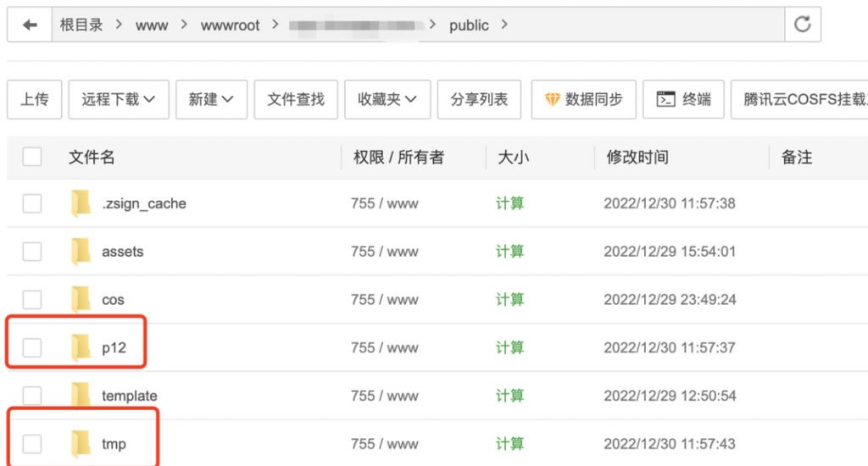
Task: Click 计算 size link for cos folder
Action: tap(510, 300)
